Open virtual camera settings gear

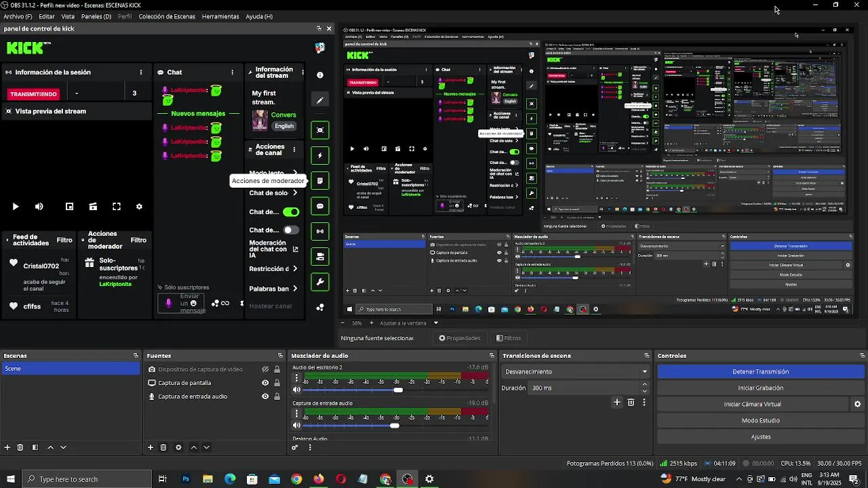857,404
